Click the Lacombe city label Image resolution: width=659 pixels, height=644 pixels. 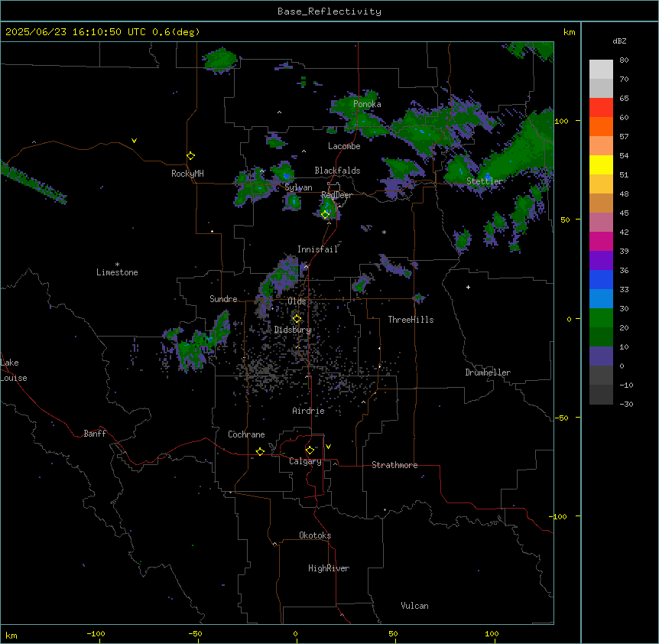(x=344, y=146)
